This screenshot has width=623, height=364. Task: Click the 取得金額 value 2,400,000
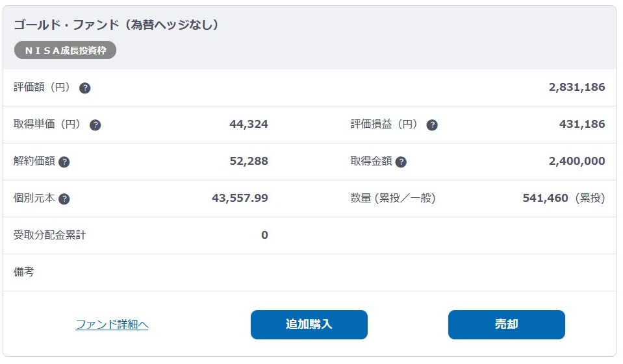[x=576, y=161]
